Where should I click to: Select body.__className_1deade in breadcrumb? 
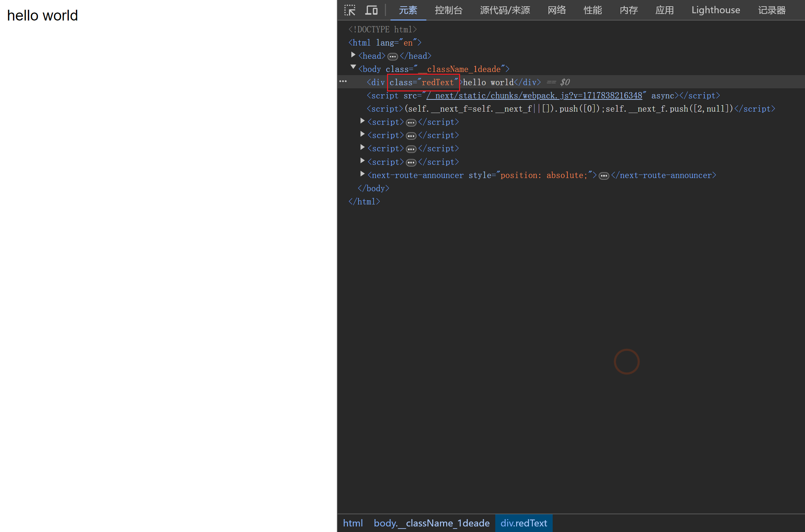point(432,523)
